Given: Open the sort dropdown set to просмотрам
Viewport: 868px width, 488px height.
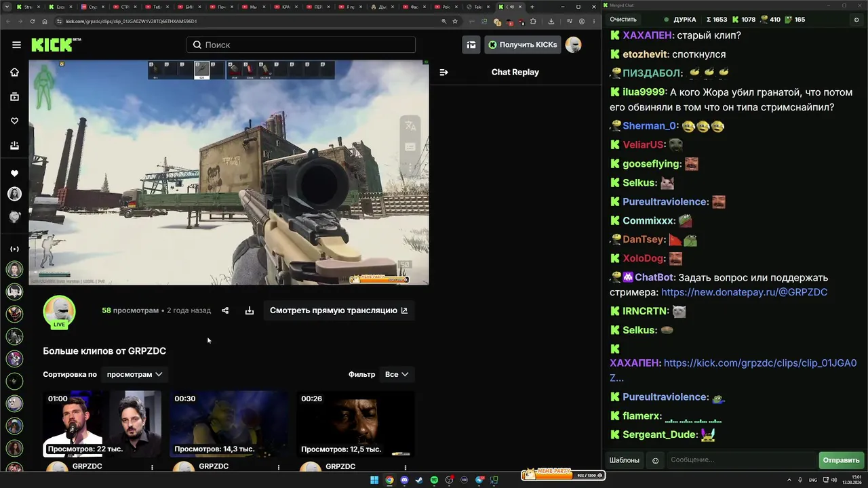Looking at the screenshot, I should coord(135,374).
